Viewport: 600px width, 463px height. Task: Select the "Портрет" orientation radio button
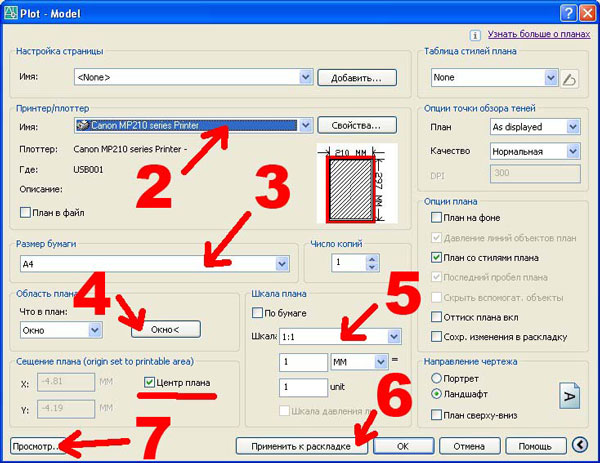point(436,378)
